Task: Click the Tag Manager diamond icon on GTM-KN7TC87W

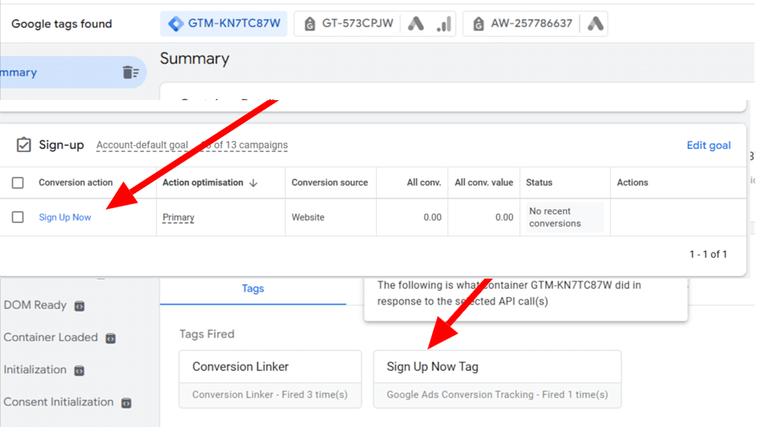Action: coord(175,23)
